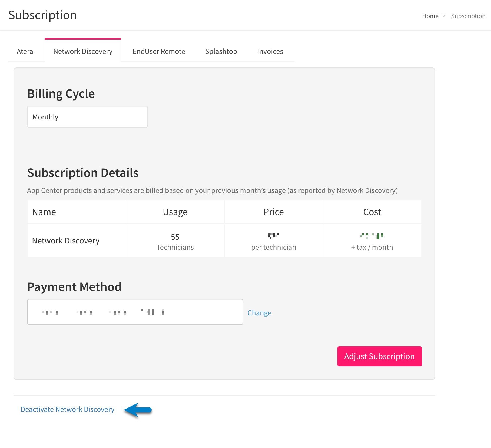Click the Payment Method heading
Screen dimensions: 491x448
pos(74,287)
